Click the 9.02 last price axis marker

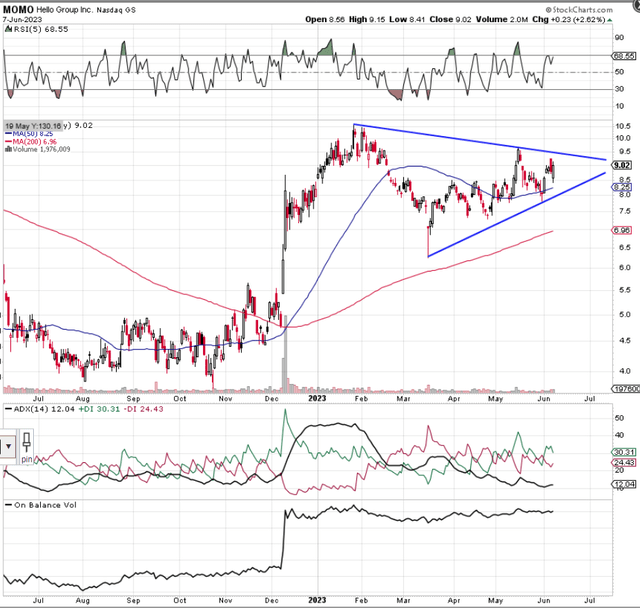622,165
